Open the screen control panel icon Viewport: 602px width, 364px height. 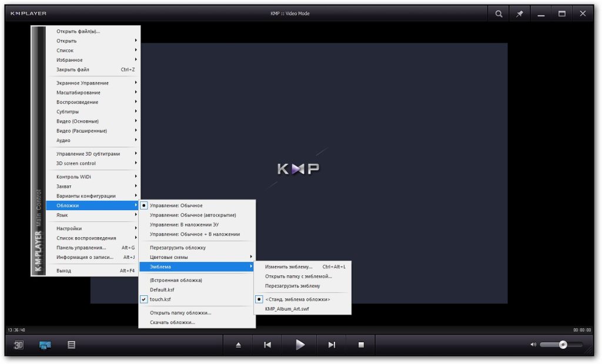click(x=45, y=345)
